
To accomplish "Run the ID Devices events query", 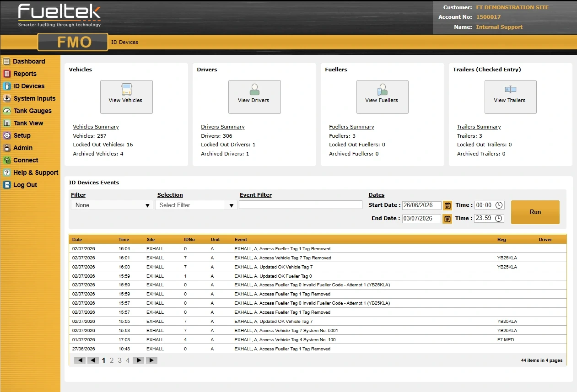I will coord(535,212).
